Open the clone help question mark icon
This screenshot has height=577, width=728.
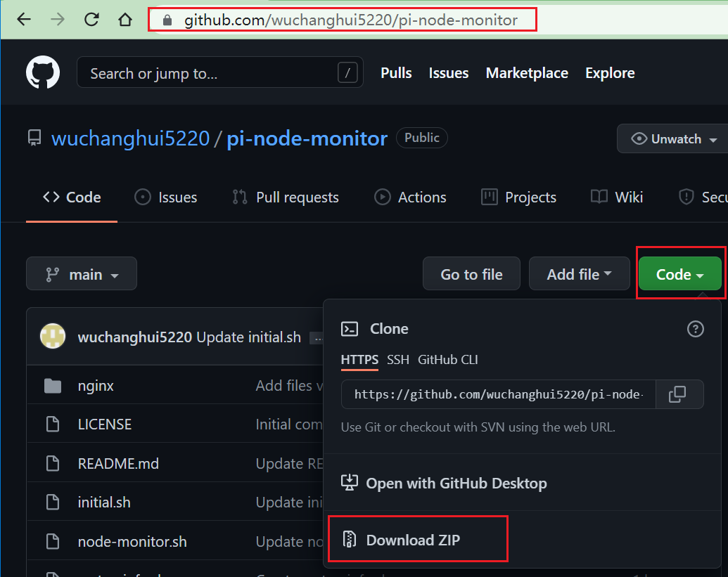point(695,328)
